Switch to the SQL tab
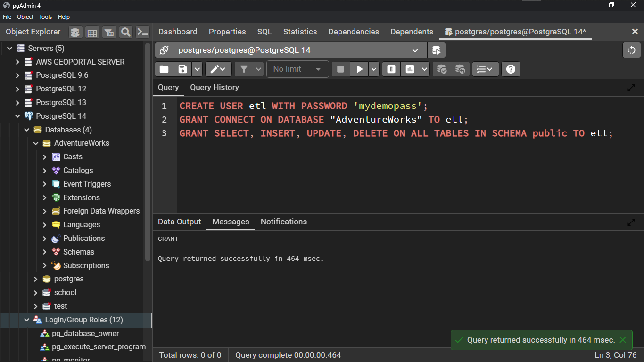This screenshot has width=644, height=362. pos(264,32)
